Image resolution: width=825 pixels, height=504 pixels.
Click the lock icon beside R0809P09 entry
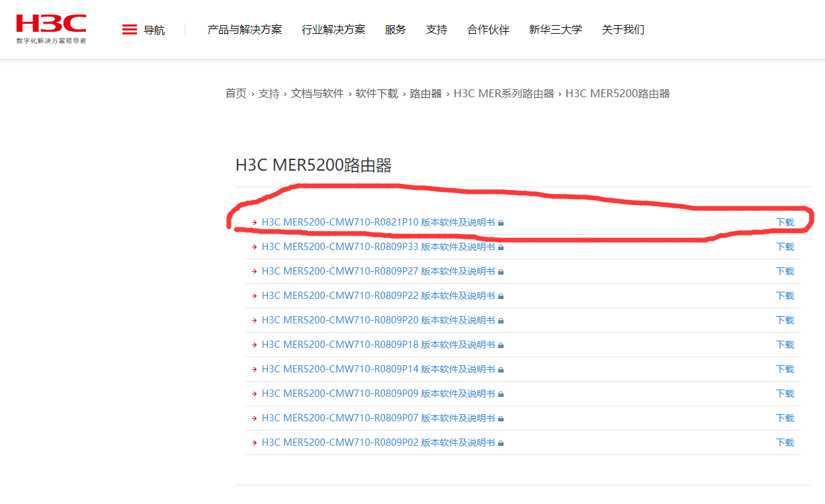coord(501,394)
